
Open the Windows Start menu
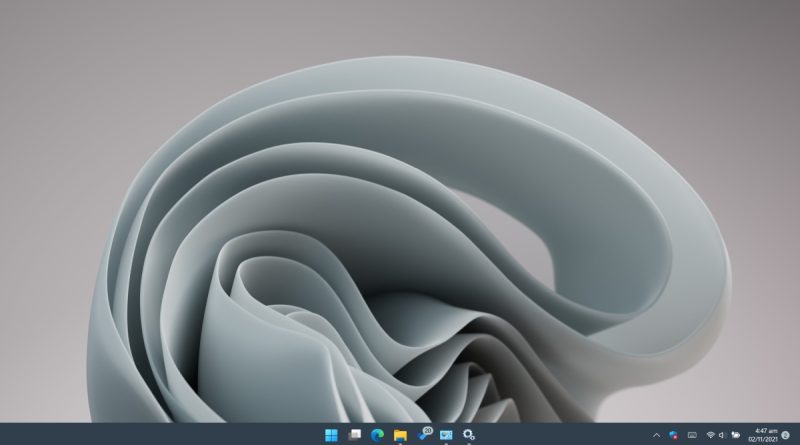331,435
